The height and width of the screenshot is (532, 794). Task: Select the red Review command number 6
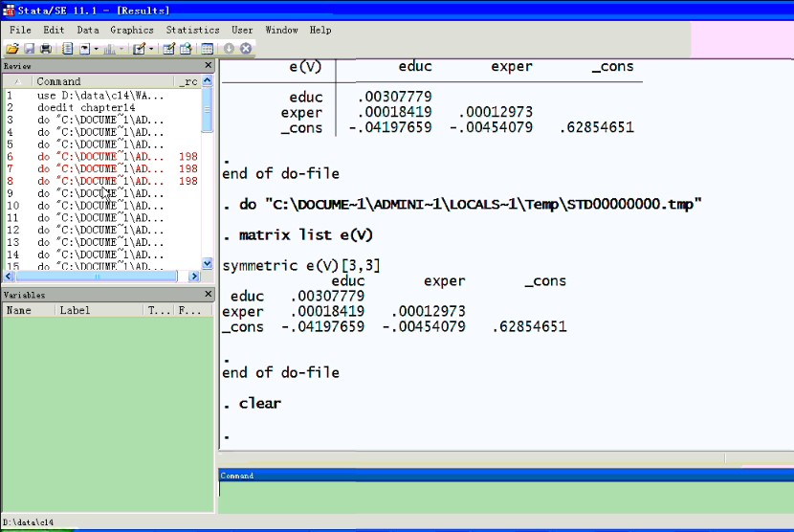click(x=101, y=157)
